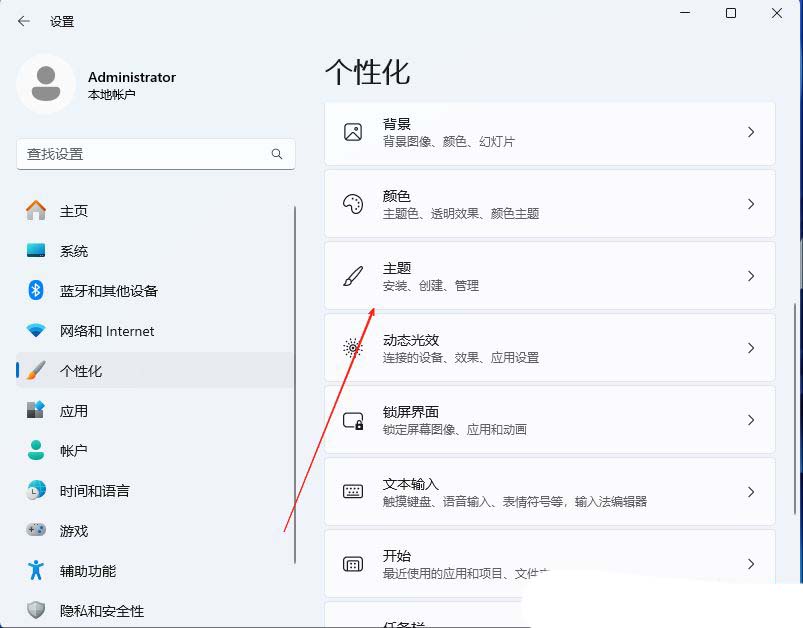
Task: Expand the Text input chevron
Action: click(751, 492)
